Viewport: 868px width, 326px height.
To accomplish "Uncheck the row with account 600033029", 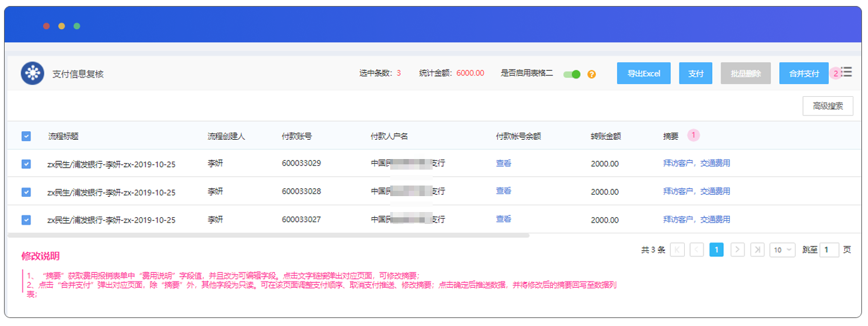I will pyautogui.click(x=26, y=164).
